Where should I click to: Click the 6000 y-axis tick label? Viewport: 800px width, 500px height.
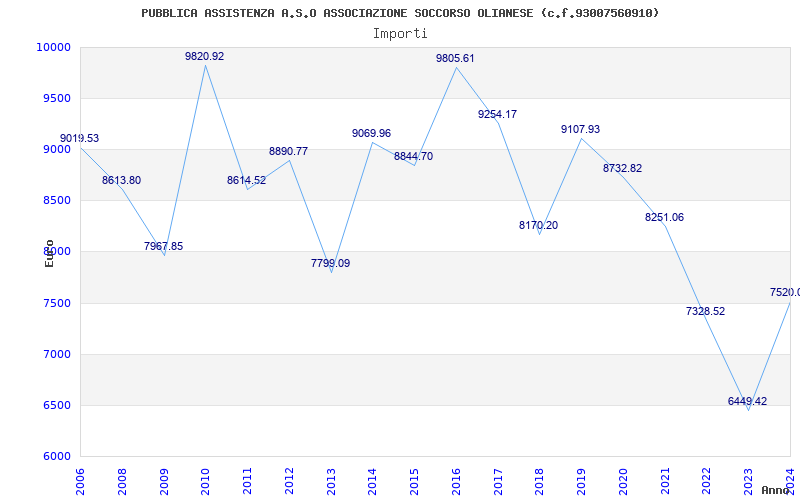(56, 457)
